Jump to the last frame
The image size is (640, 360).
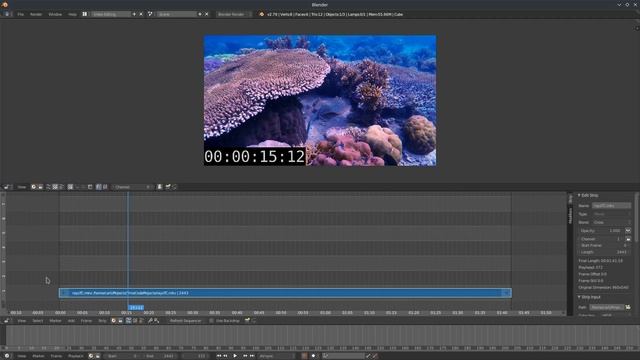pyautogui.click(x=252, y=356)
